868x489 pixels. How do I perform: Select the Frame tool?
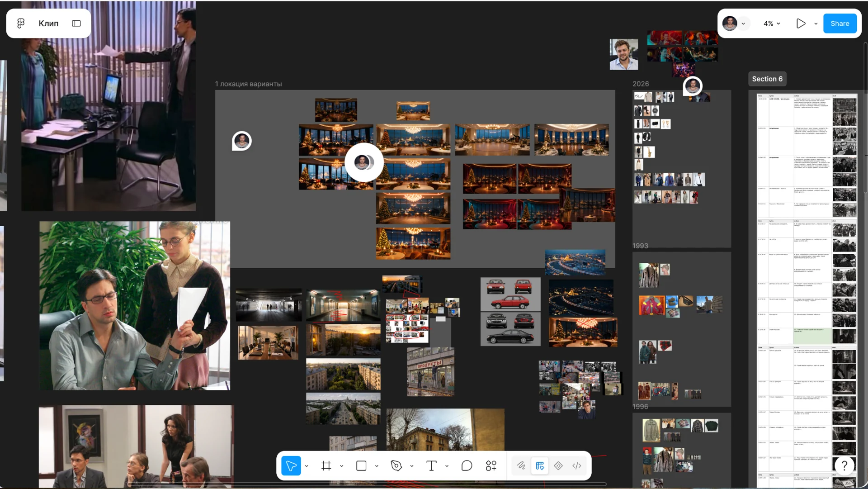click(326, 465)
